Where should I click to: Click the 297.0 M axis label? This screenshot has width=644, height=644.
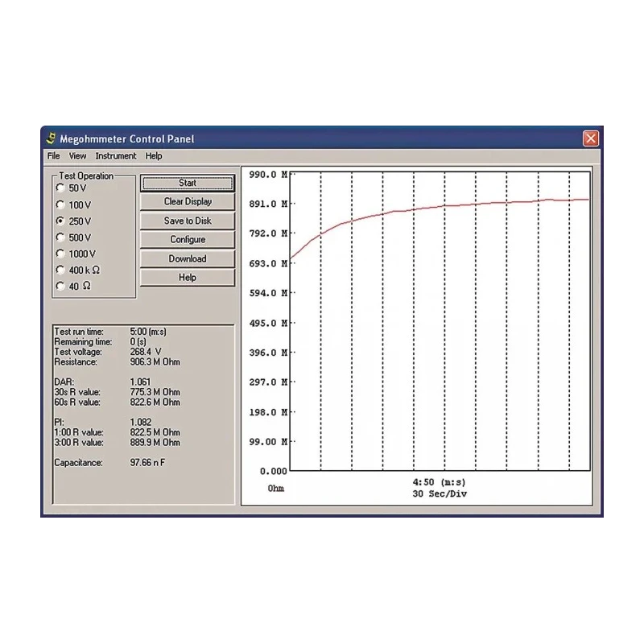point(268,382)
